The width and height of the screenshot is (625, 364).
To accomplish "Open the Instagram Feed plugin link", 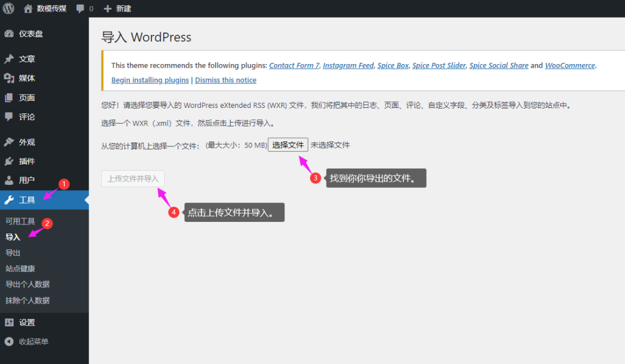I will click(349, 65).
